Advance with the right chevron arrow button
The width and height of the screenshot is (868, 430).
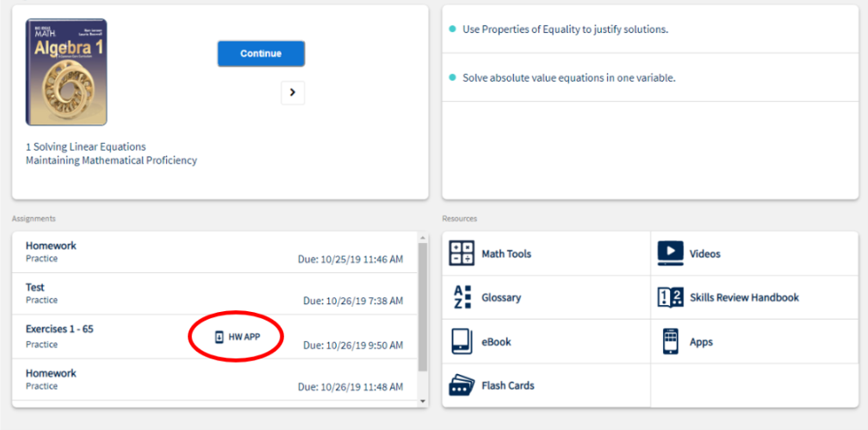coord(293,92)
